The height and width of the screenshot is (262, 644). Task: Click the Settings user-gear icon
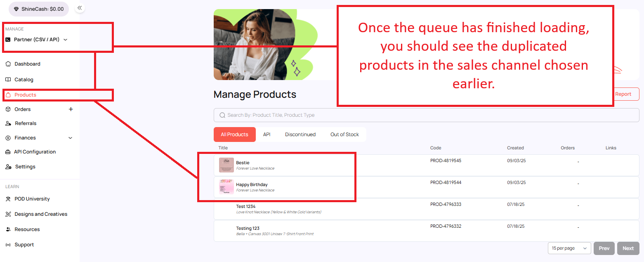(8, 167)
